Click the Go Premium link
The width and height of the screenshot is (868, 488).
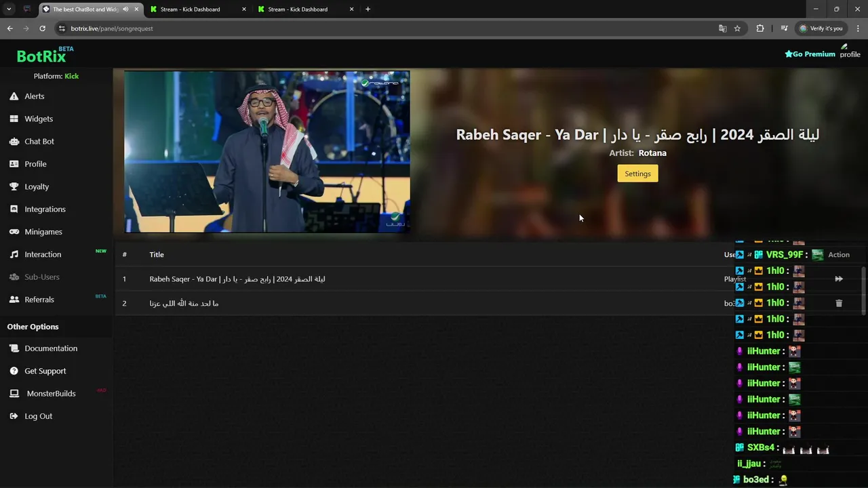coord(810,54)
